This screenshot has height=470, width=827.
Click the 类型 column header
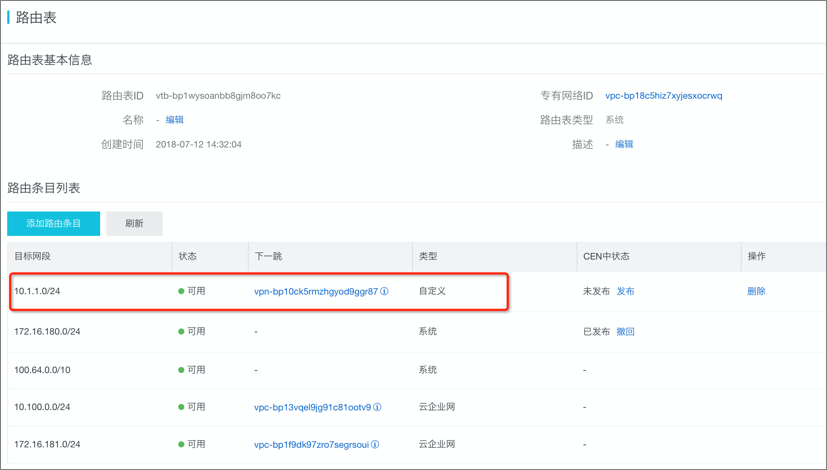428,256
